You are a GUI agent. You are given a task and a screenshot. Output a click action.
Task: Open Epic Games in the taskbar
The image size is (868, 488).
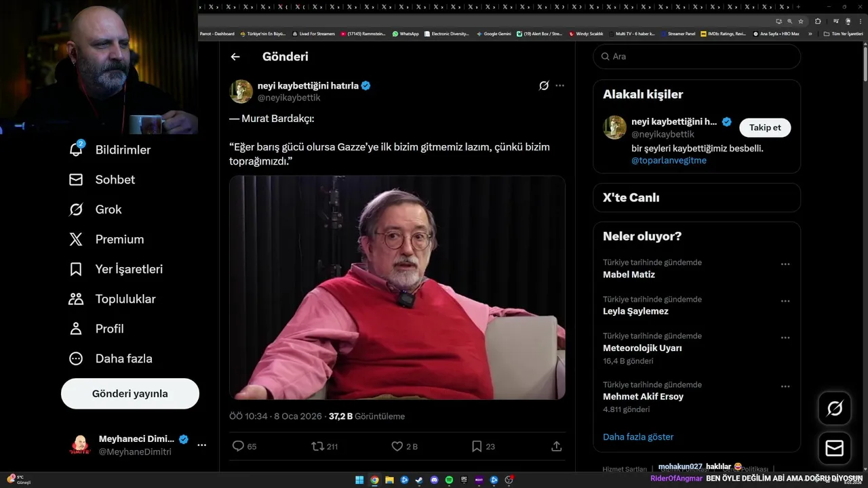coord(464,480)
